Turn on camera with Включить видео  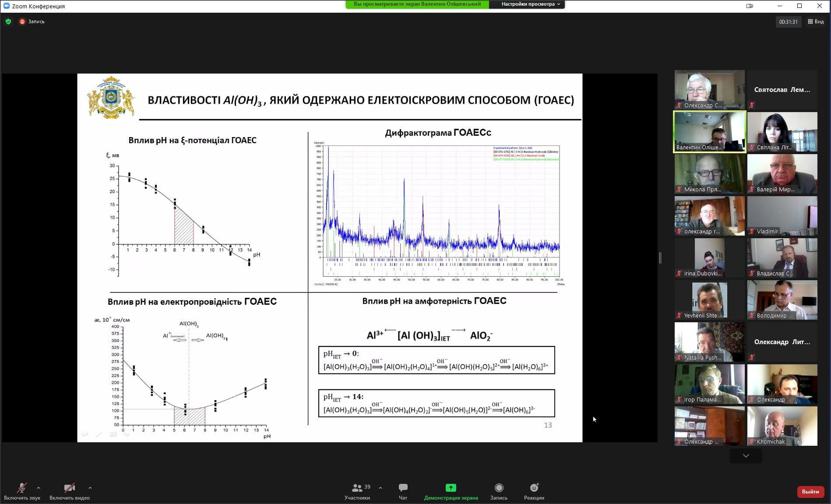click(x=69, y=488)
